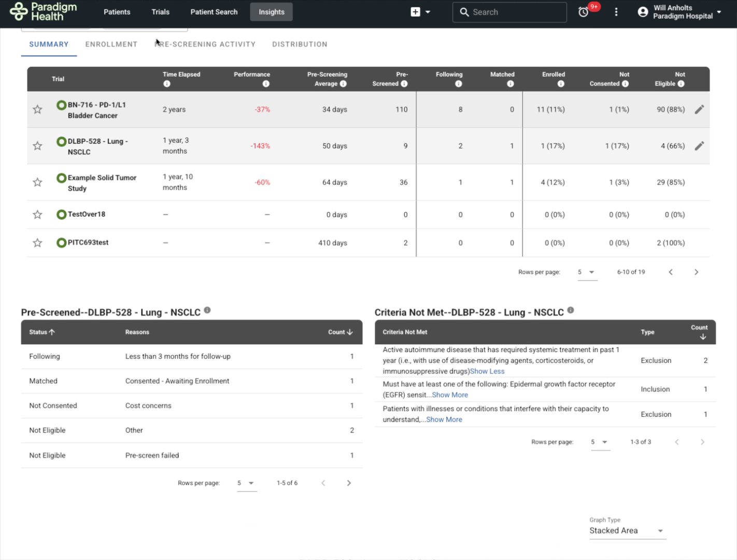
Task: Click Show Less on autoimmune disease criterion
Action: [487, 371]
